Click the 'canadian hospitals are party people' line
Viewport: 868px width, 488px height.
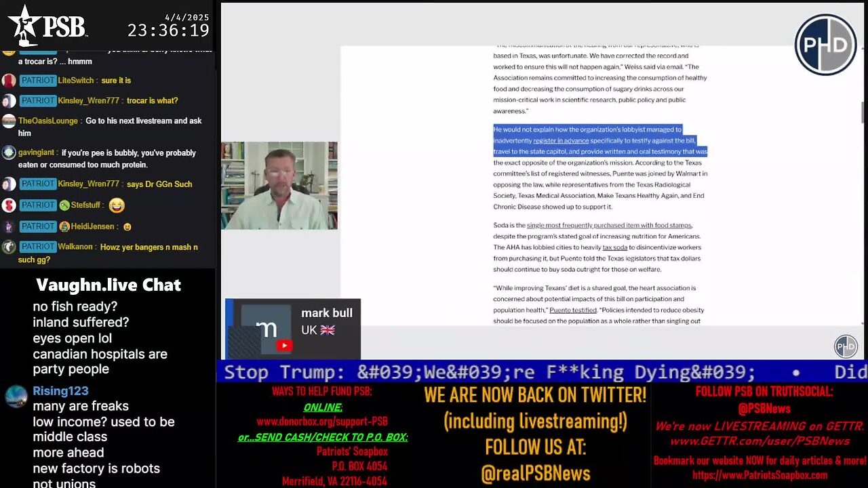tap(100, 361)
